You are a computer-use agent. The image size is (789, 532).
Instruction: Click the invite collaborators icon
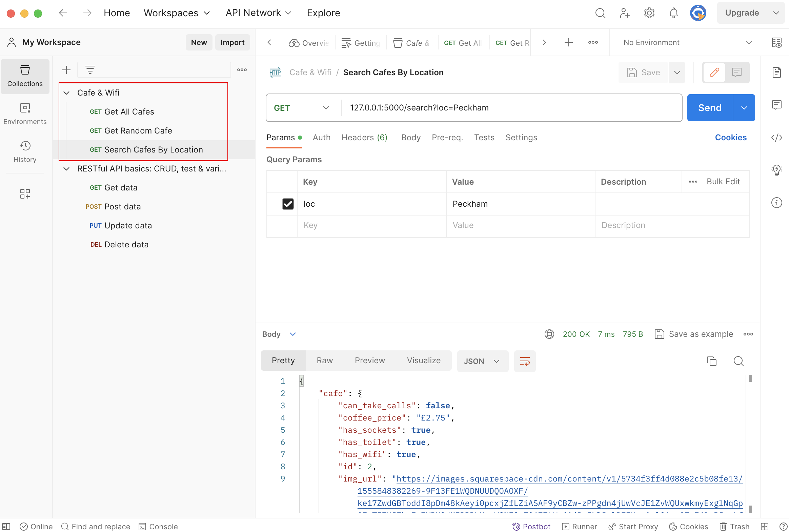click(625, 13)
